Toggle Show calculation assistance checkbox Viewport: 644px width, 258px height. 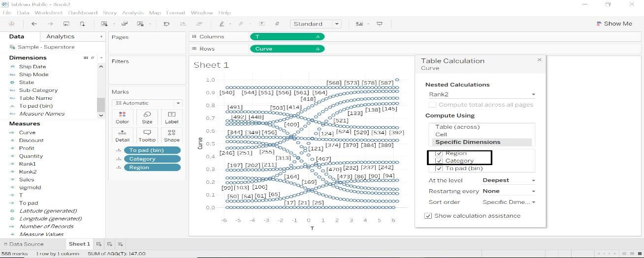click(428, 216)
